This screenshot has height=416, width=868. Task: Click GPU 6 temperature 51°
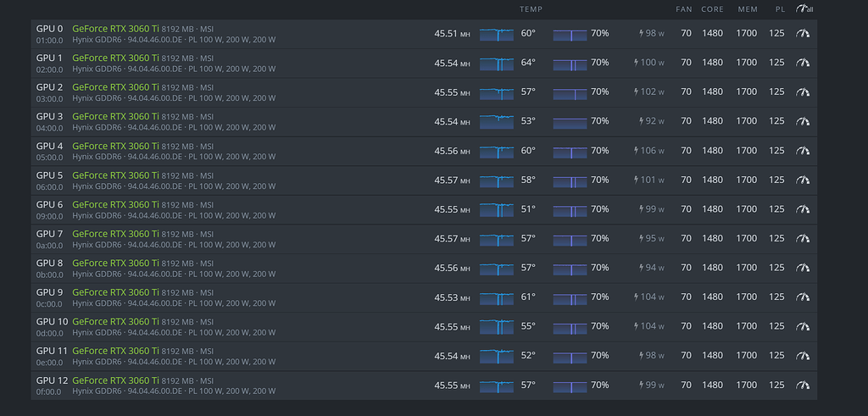[528, 209]
